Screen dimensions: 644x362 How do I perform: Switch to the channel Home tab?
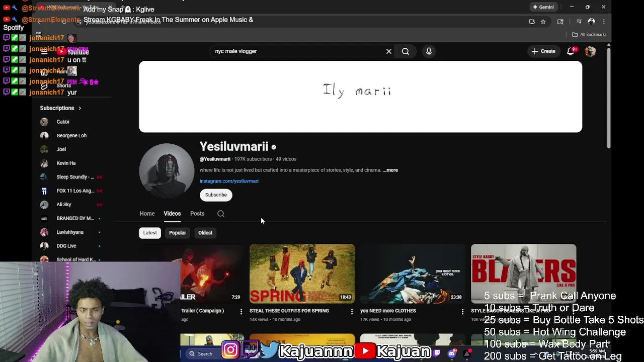click(147, 214)
